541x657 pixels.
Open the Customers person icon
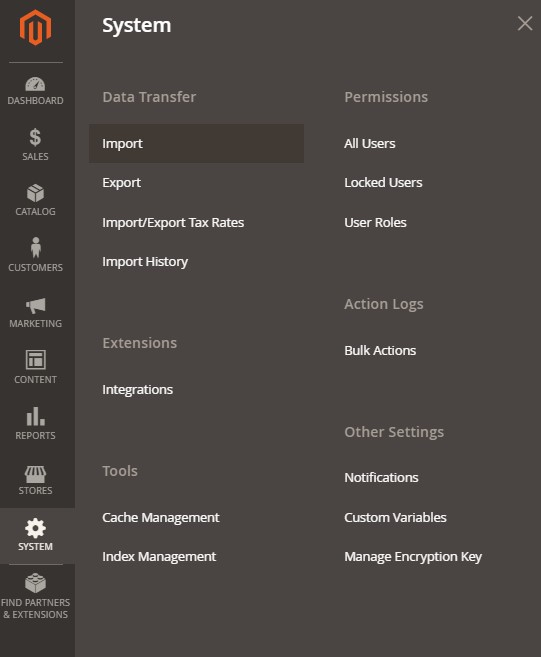click(36, 247)
